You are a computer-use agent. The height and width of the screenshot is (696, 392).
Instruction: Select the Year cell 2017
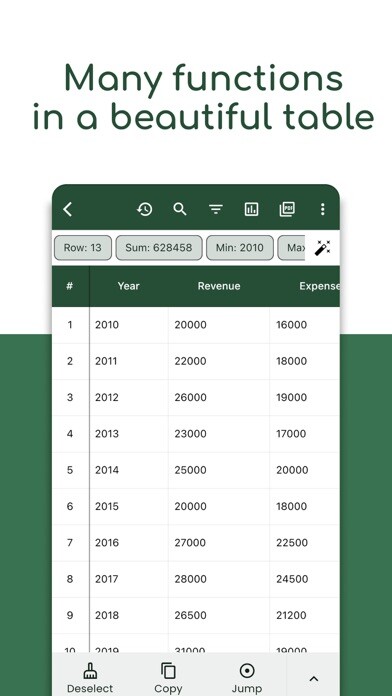129,579
